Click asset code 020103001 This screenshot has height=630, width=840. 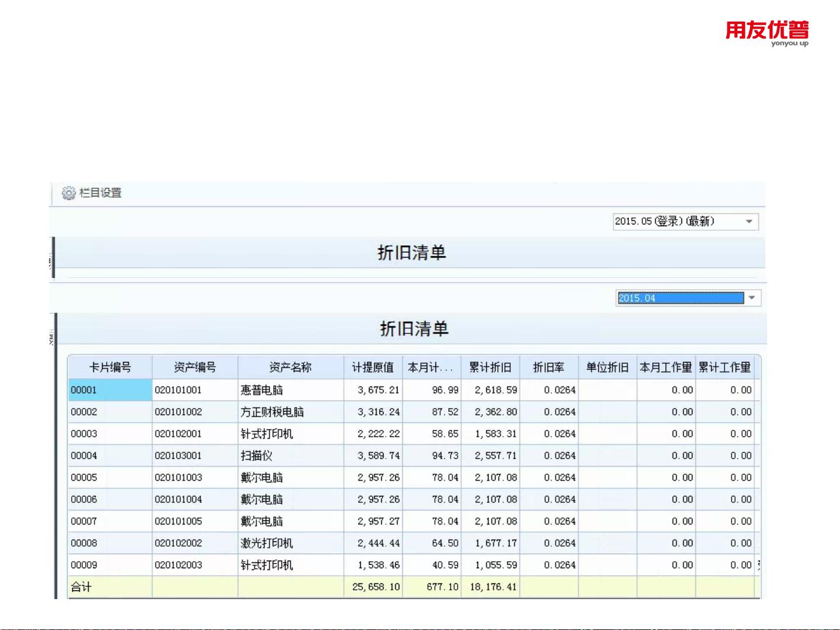pos(178,456)
